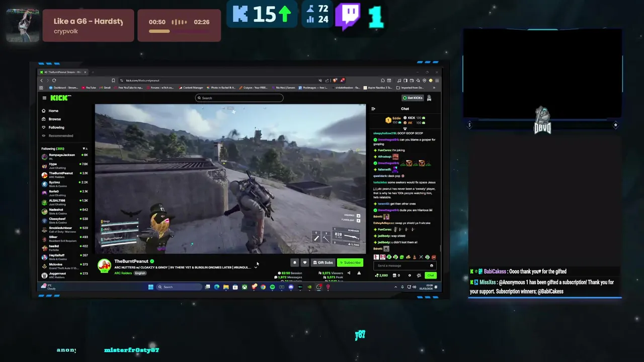Click the Windows Start button
The height and width of the screenshot is (362, 644).
point(150,287)
